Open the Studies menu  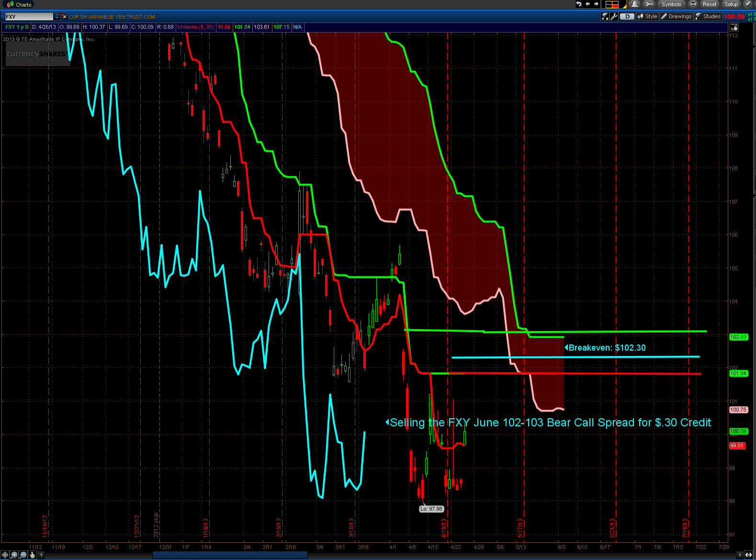click(708, 16)
